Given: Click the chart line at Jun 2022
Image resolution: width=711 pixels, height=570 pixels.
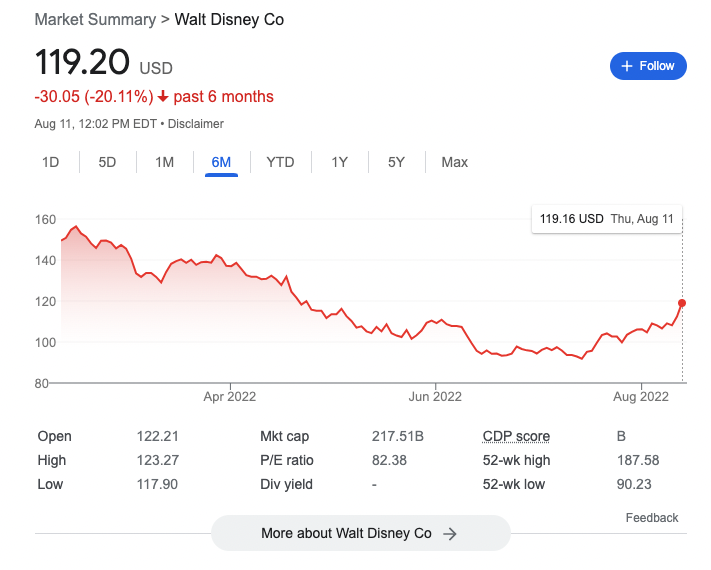Looking at the screenshot, I should 436,322.
